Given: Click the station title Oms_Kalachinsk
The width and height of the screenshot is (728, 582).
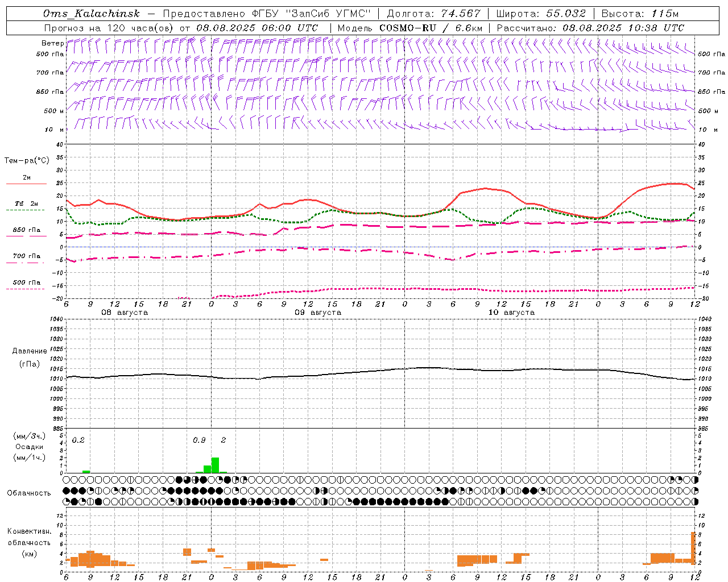Looking at the screenshot, I should pos(92,14).
